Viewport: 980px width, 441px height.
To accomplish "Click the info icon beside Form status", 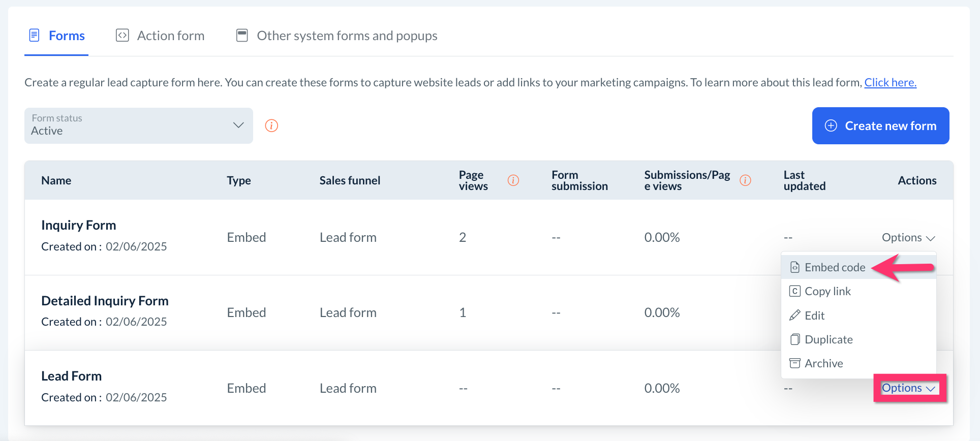I will coord(271,125).
